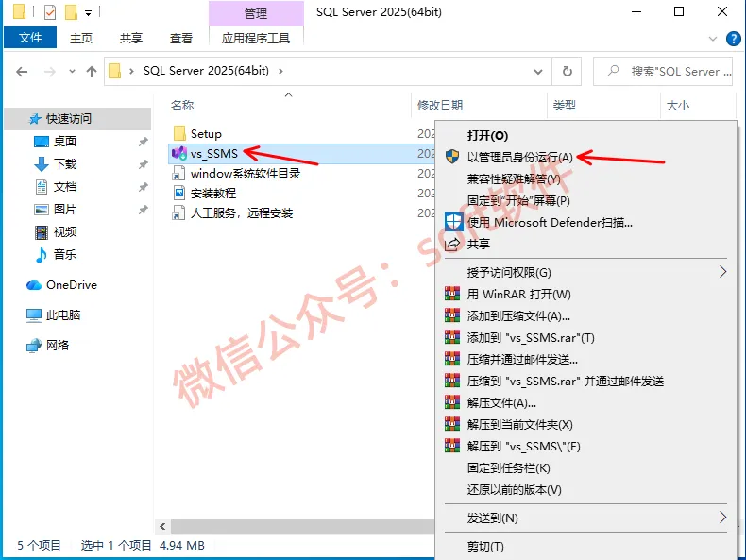Viewport: 746px width, 560px height.
Task: Click the breadcrumb chevron before SQL Server 2025(64bit)
Action: 131,72
